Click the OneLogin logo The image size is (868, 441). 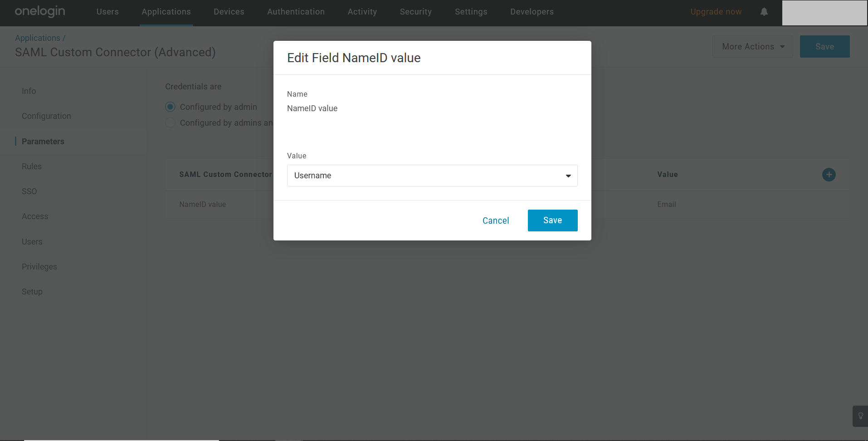point(40,12)
